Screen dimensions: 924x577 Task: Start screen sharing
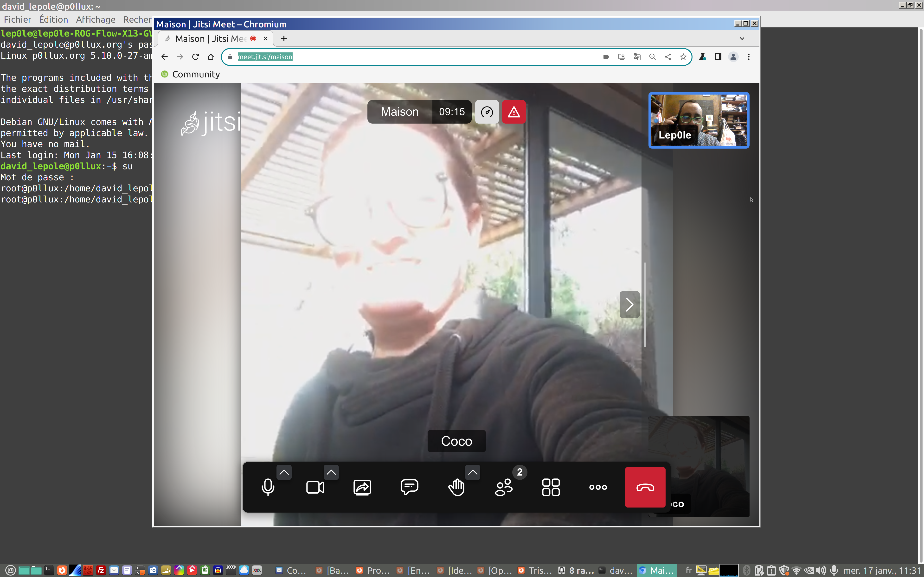pyautogui.click(x=362, y=487)
